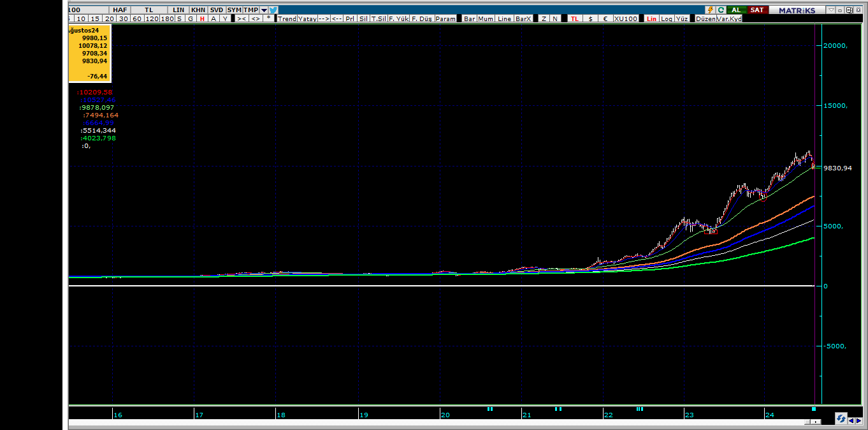
Task: Select the 10 minute period
Action: (82, 19)
